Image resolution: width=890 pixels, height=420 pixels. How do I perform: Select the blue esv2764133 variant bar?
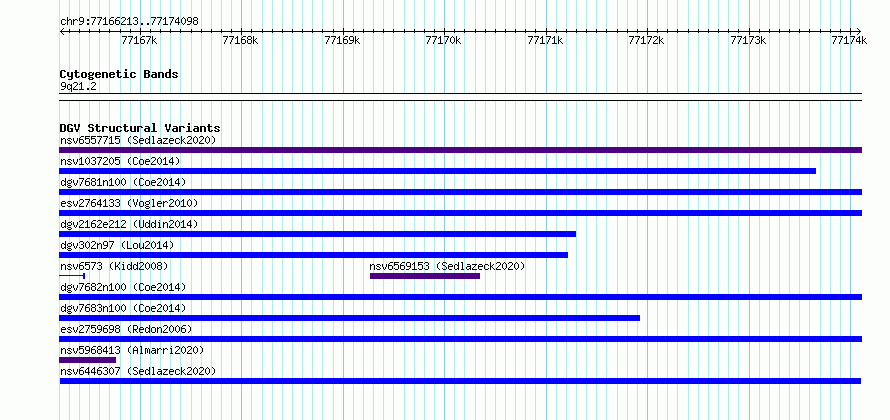pyautogui.click(x=460, y=213)
